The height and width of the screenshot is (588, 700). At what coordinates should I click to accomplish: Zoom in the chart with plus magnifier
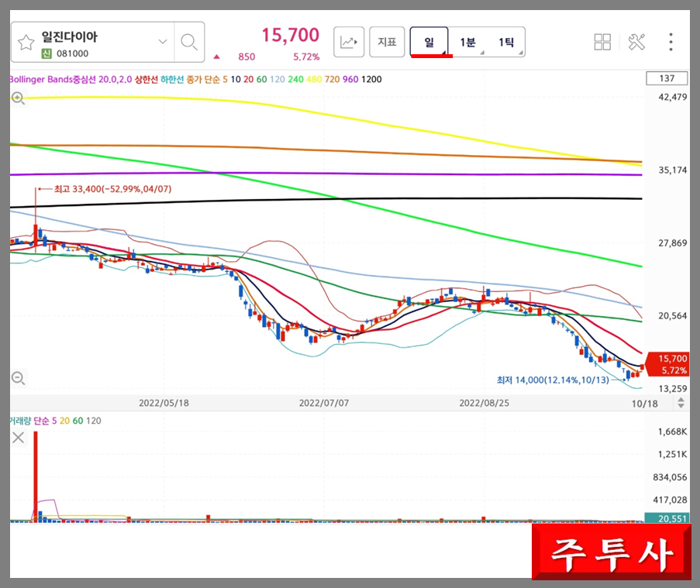(x=18, y=98)
